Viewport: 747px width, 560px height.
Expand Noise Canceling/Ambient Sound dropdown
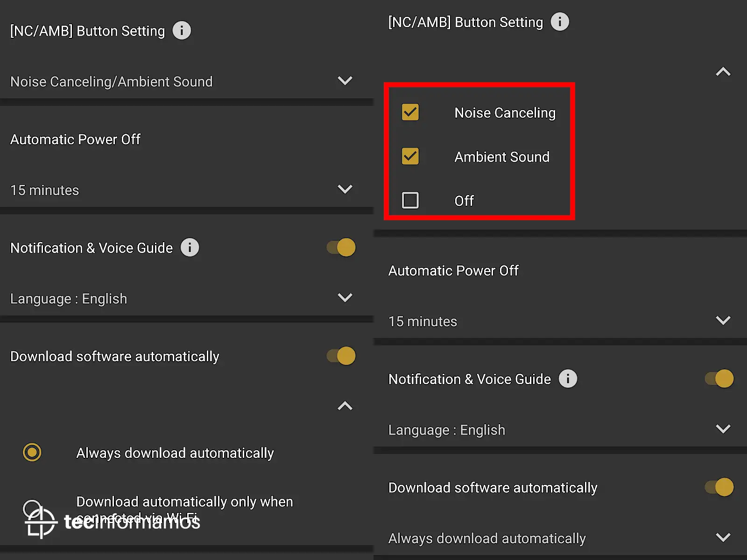(187, 81)
